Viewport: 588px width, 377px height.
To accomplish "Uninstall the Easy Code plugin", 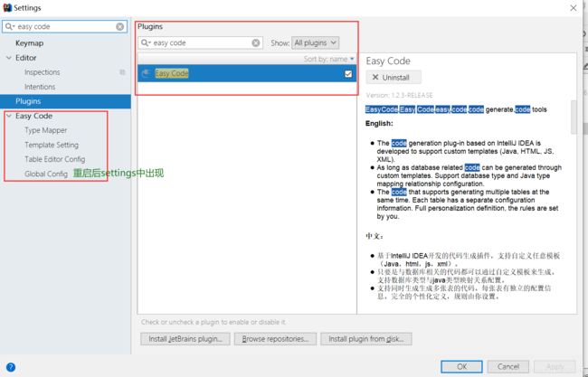I will click(394, 77).
